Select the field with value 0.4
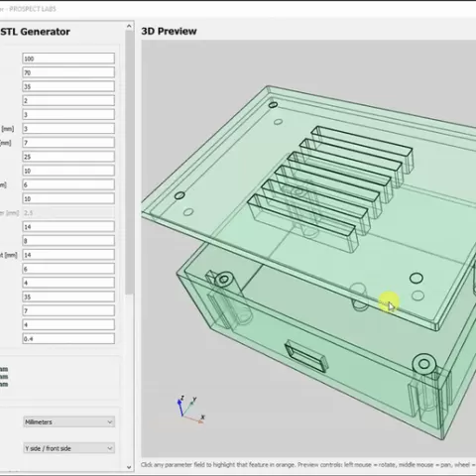 68,339
